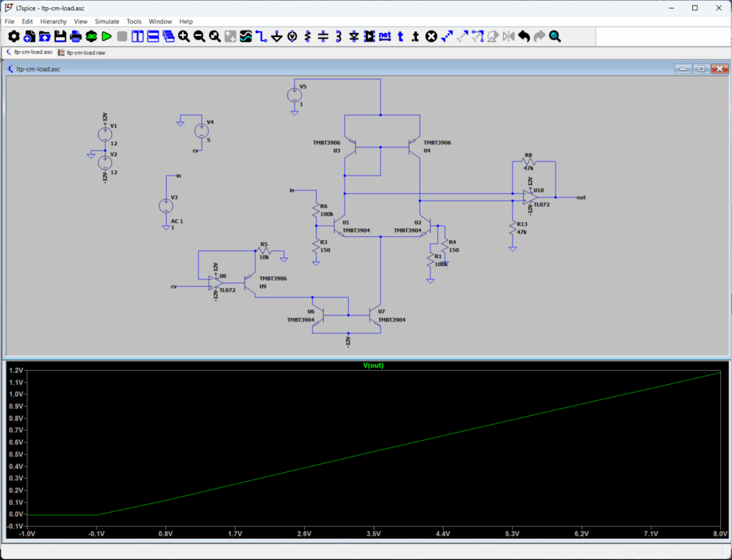
Task: Select the Capacitor component tool
Action: pyautogui.click(x=323, y=37)
